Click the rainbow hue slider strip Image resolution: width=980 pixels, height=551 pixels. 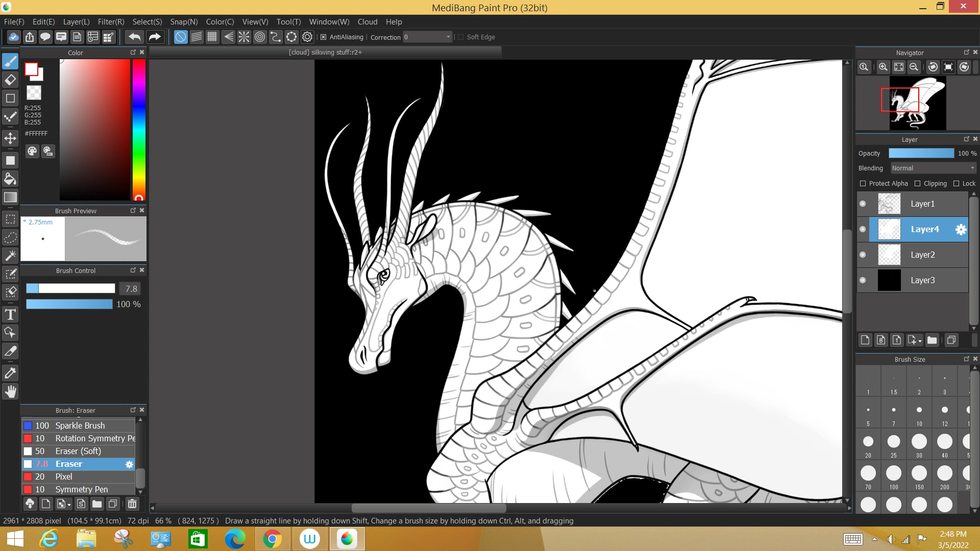pyautogui.click(x=139, y=128)
